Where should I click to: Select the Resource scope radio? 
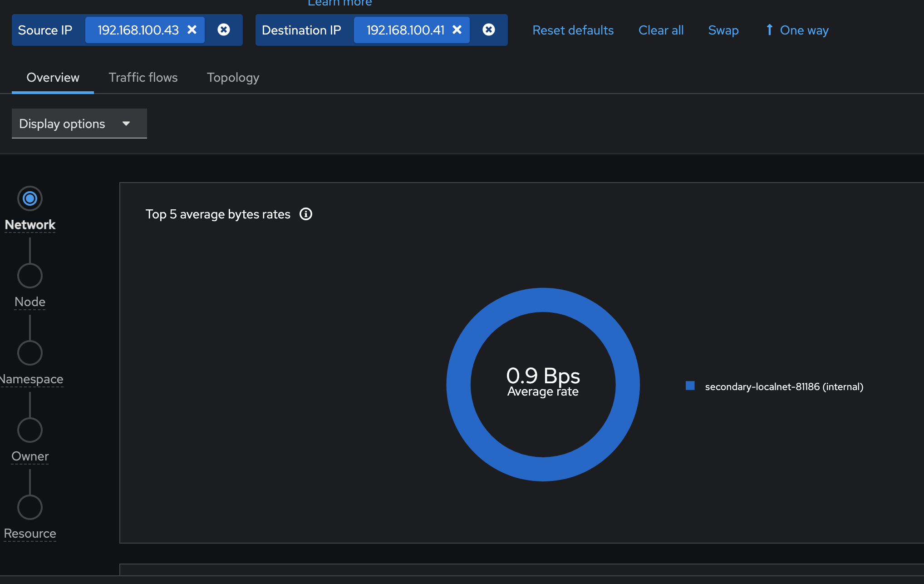click(x=30, y=507)
